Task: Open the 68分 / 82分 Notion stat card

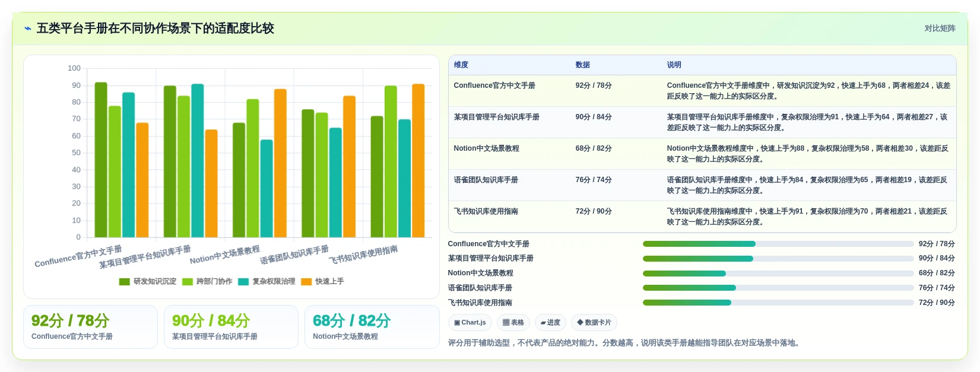Action: tap(372, 327)
